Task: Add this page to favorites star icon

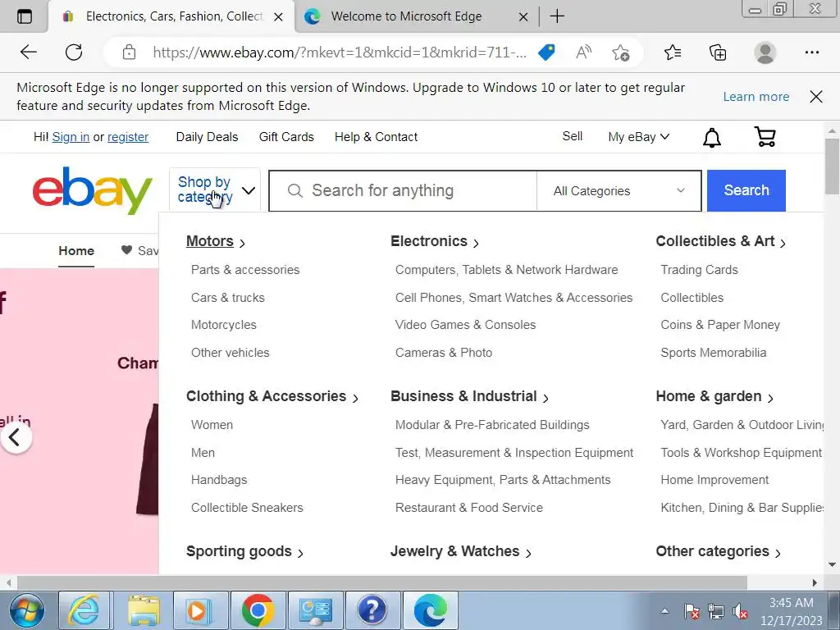Action: 620,52
